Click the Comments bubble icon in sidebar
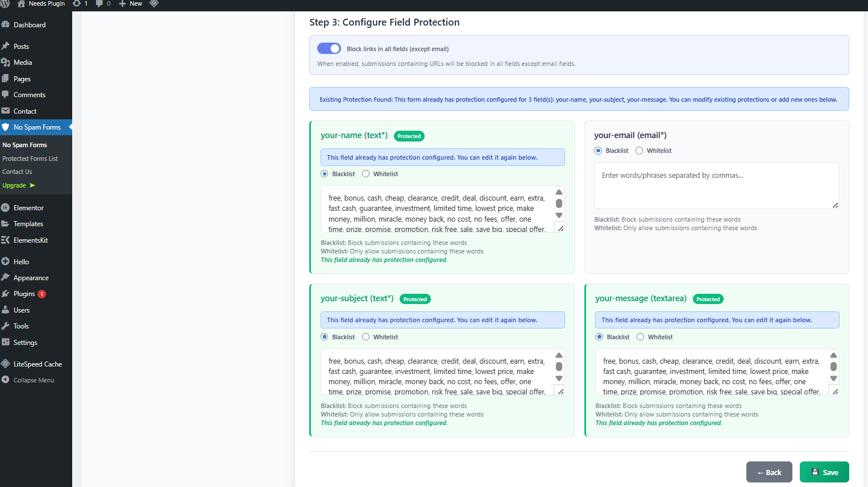This screenshot has width=868, height=487. point(6,95)
